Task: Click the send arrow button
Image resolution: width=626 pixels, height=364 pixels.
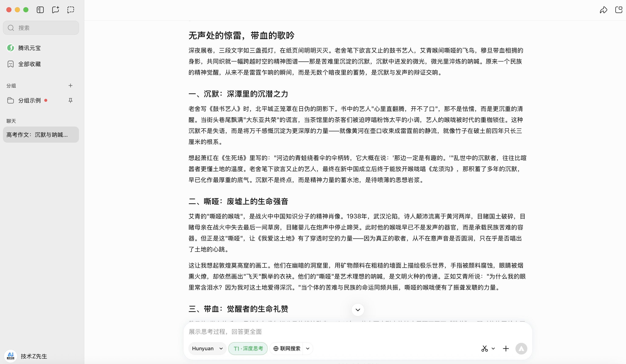Action: coord(521,348)
